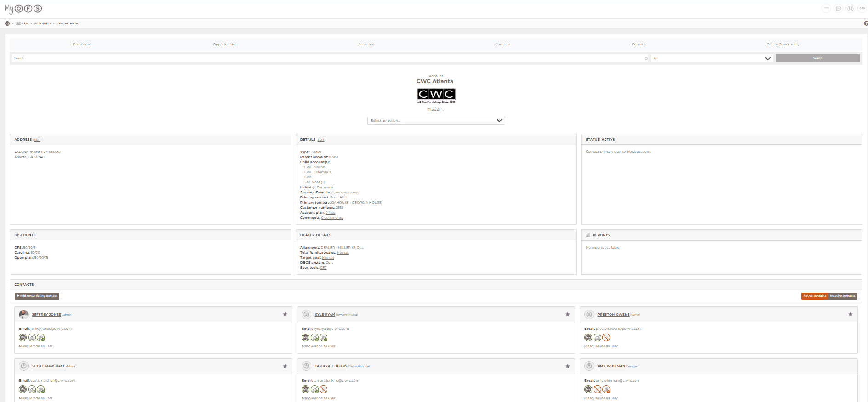Star Tamara Jenkins as favorite contact
868x402 pixels.
point(568,366)
